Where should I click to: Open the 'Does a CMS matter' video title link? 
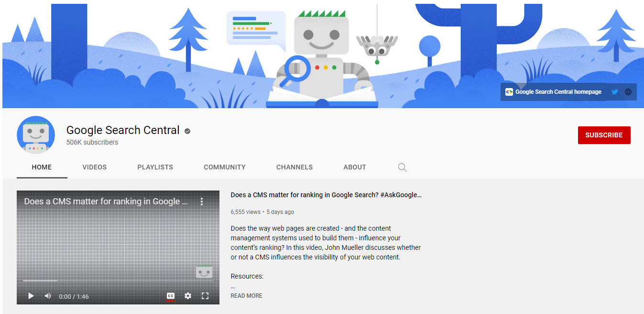pos(326,195)
